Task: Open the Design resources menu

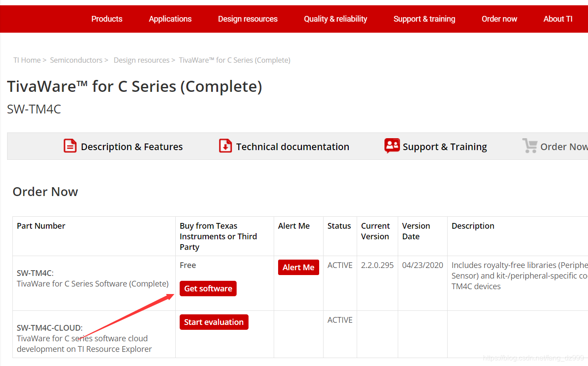Action: 248,19
